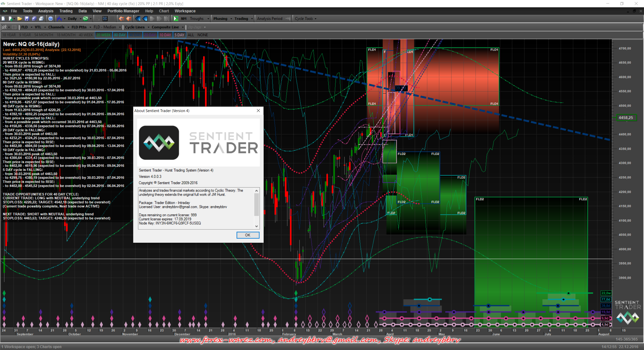The width and height of the screenshot is (644, 350).
Task: Click the open folder icon
Action: (20, 19)
